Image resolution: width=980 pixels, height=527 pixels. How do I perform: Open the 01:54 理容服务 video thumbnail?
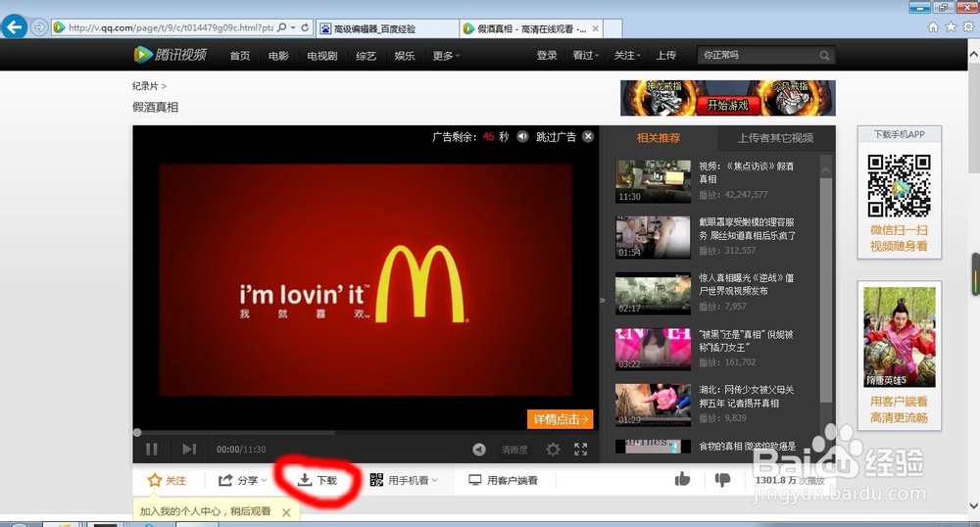(x=653, y=237)
